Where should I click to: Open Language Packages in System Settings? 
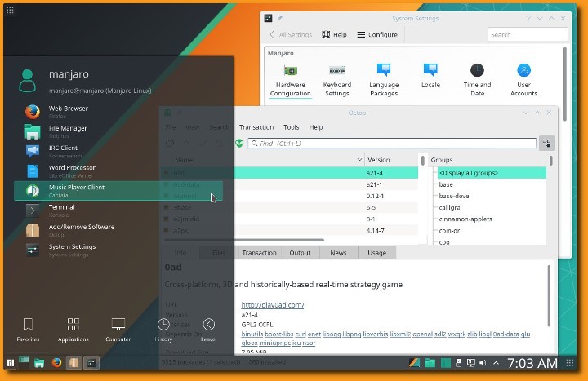[x=384, y=80]
